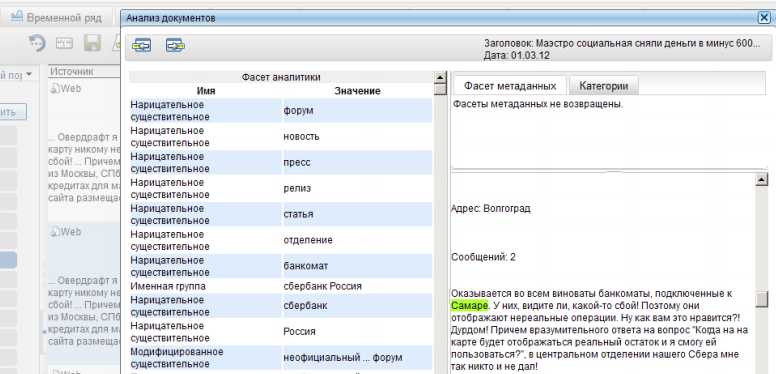Select the value 'релиз' in facet table
This screenshot has width=776, height=374.
coord(297,188)
